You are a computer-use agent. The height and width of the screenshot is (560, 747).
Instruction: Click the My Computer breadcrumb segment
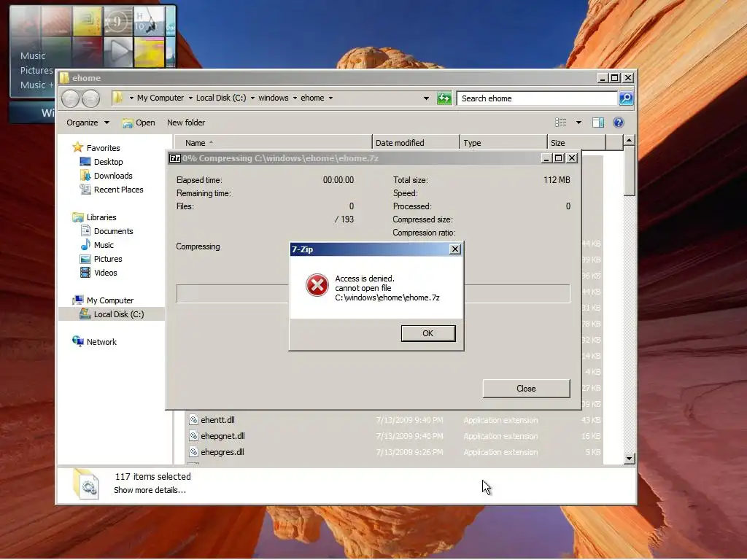click(160, 98)
